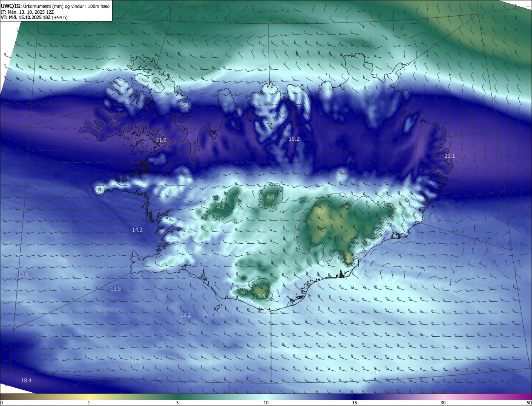Click the title "Úrkomumætti (mm) og vindur i 100m hæð"
The image size is (532, 406).
tap(66, 6)
